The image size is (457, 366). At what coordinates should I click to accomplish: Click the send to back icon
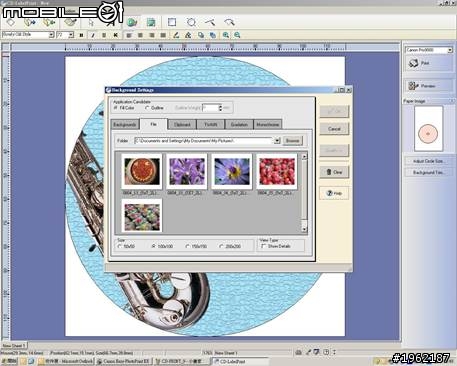pos(212,35)
